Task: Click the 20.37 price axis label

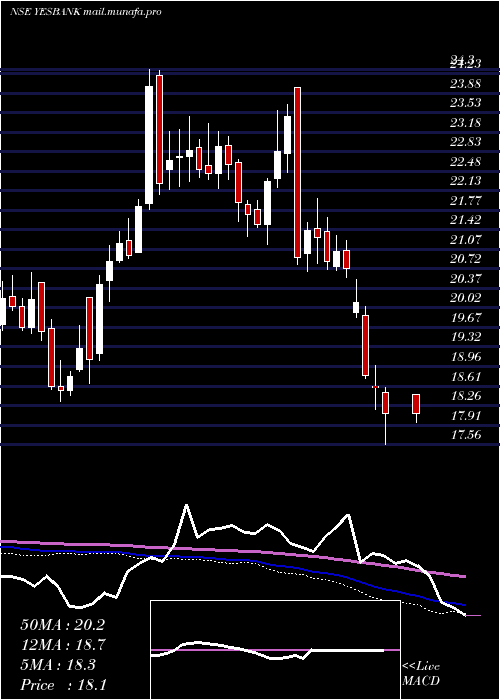Action: tap(465, 279)
